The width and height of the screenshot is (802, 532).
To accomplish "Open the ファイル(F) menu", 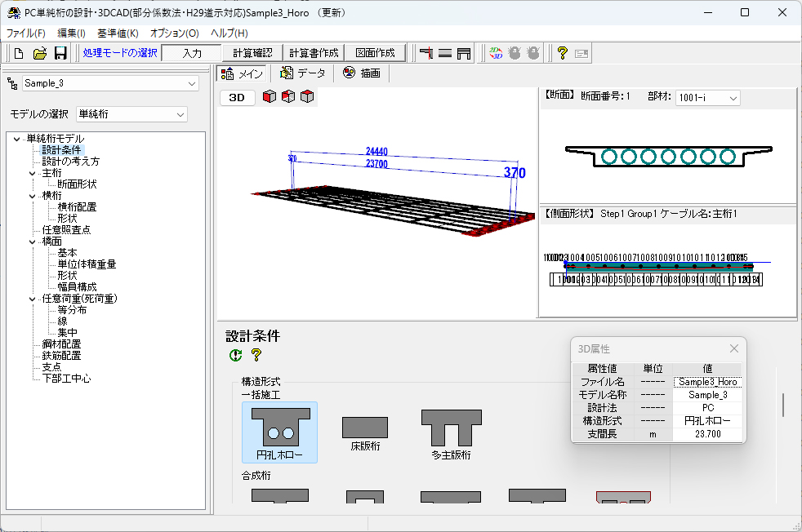I will coord(25,33).
